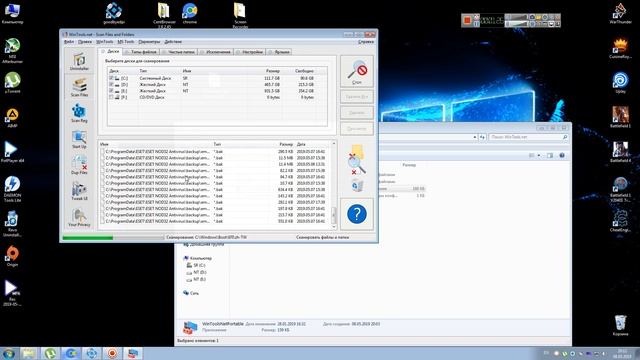Select Компьютер in Explorer navigation tree
640x360 pixels.
pyautogui.click(x=198, y=258)
